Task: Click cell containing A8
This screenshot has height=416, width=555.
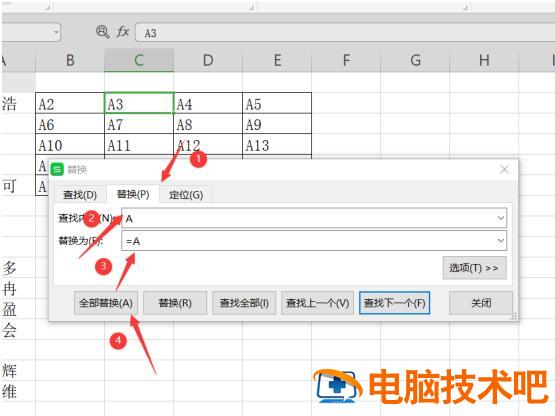Action: pyautogui.click(x=208, y=124)
